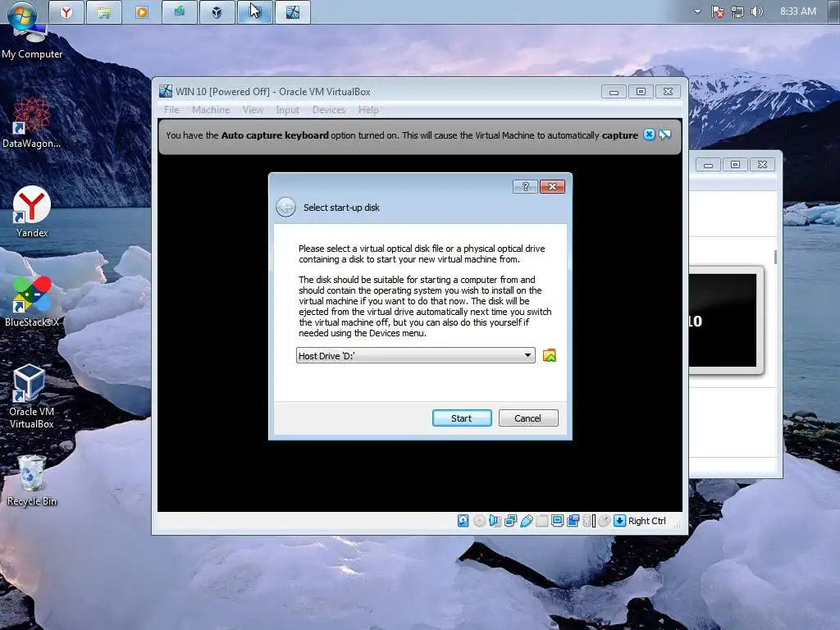The image size is (840, 630).
Task: Click the scrollbar in the background VirtualBox window
Action: point(775,257)
